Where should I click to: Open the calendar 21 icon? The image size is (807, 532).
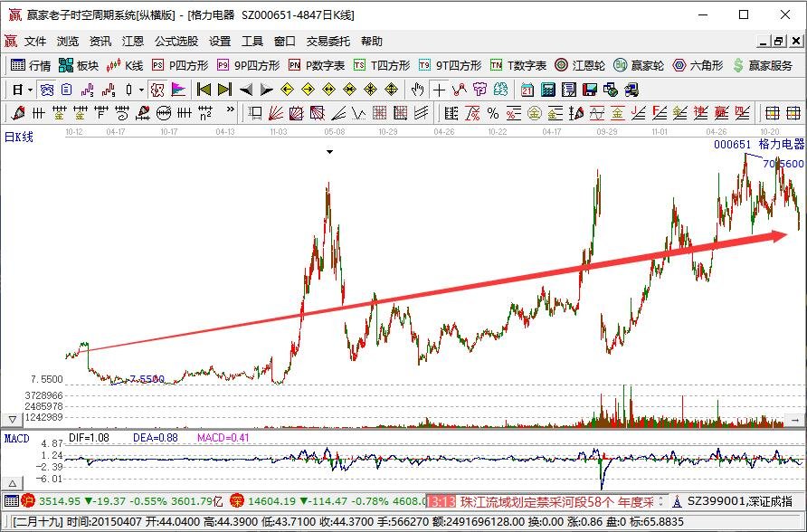pyautogui.click(x=527, y=90)
